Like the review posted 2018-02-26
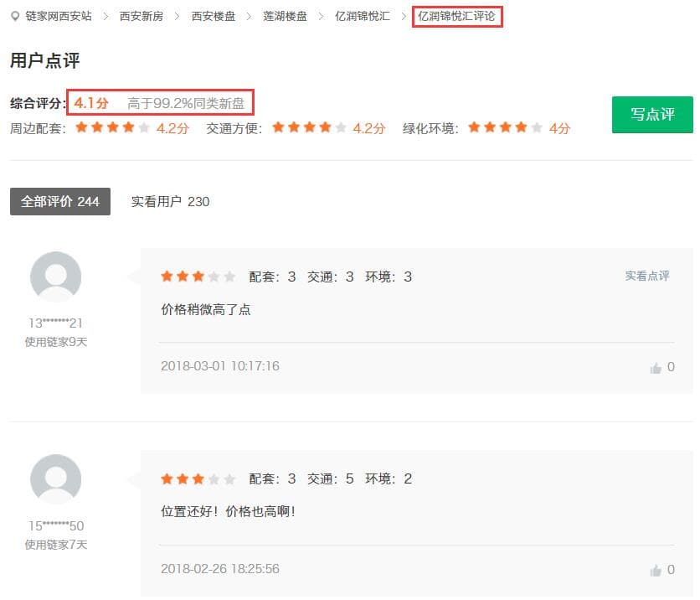Viewport: 700px width, 600px height. coord(656,570)
